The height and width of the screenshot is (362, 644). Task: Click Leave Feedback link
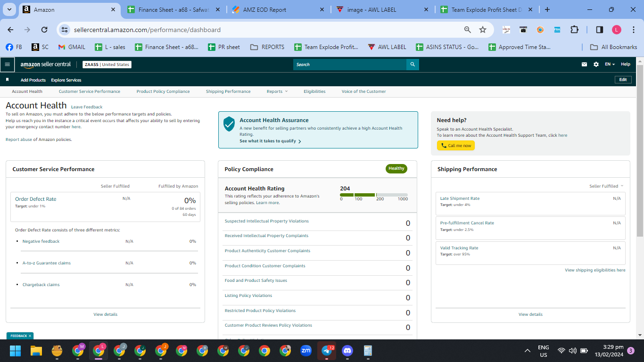point(87,107)
